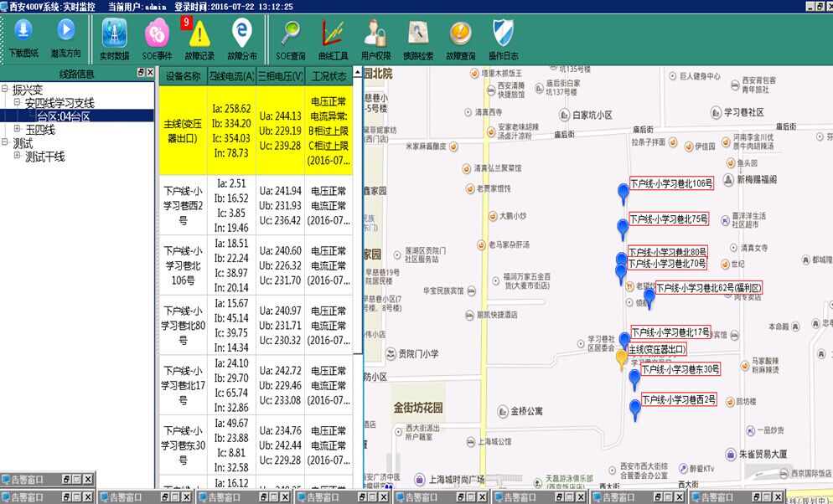Click the fault records badge showing 9
The image size is (833, 504).
[x=186, y=23]
